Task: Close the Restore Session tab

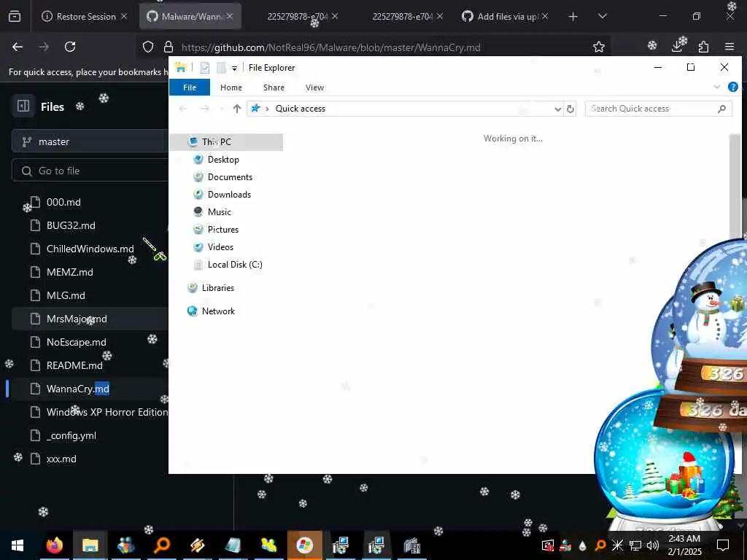Action: coord(124,16)
